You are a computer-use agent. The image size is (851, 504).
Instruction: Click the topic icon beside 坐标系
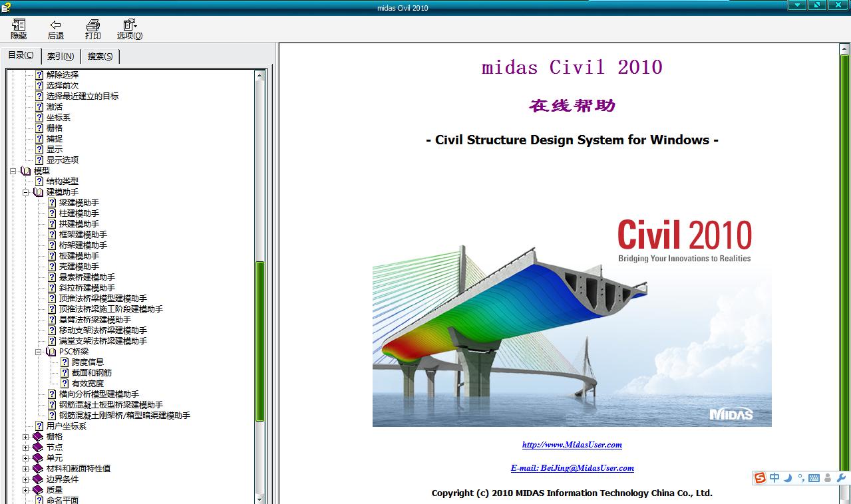point(39,118)
